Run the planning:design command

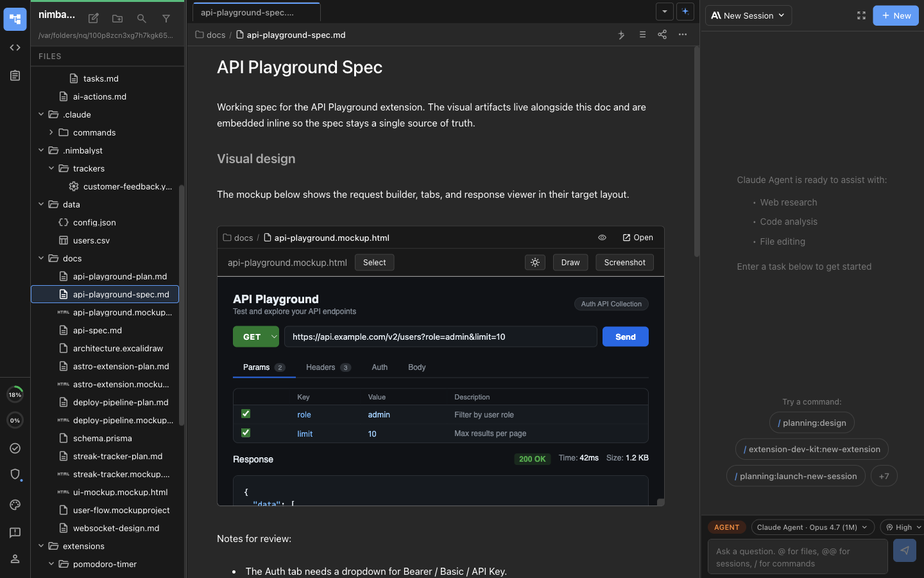[812, 423]
